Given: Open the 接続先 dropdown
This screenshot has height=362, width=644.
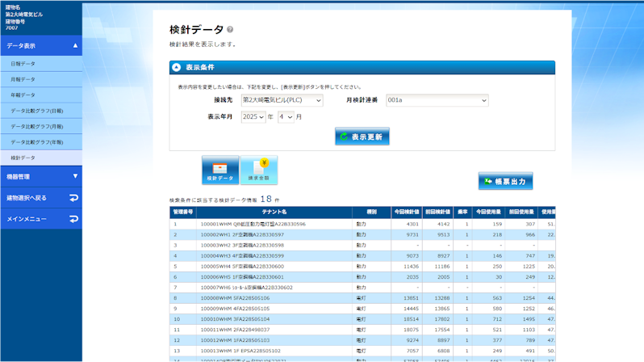Looking at the screenshot, I should point(282,100).
